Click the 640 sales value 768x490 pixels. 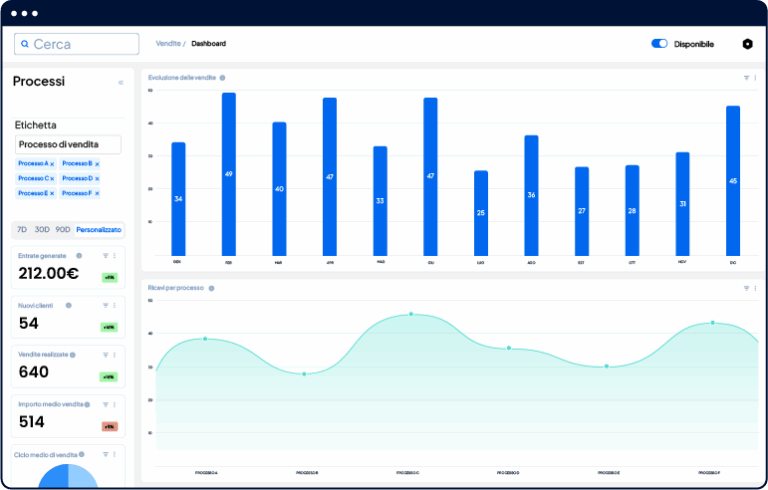[x=34, y=372]
